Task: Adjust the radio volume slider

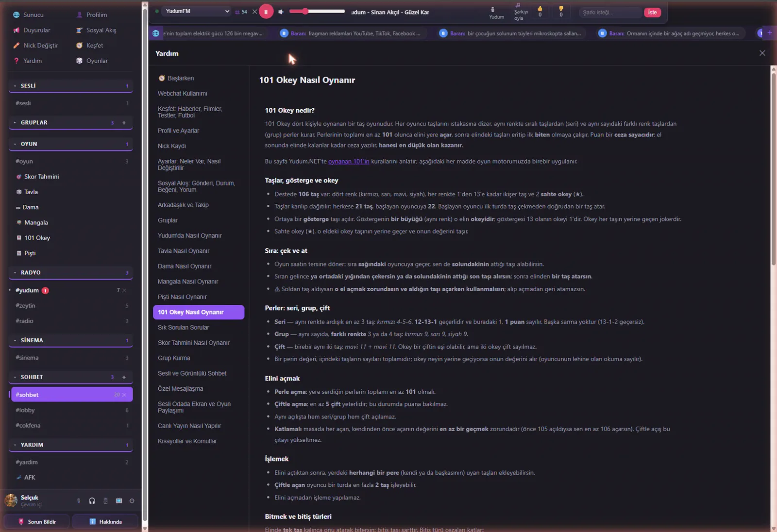Action: 317,11
